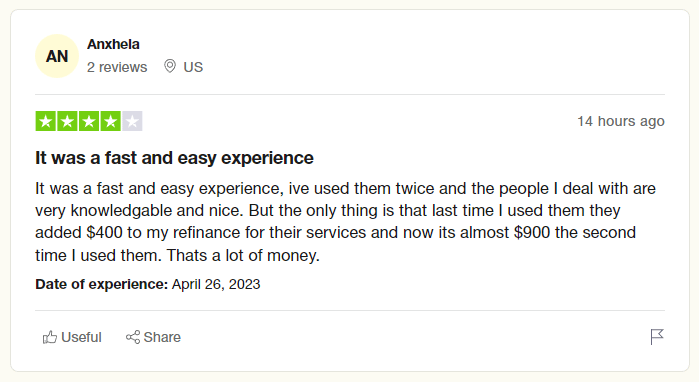Click the Share text label
The image size is (699, 382).
(x=162, y=337)
